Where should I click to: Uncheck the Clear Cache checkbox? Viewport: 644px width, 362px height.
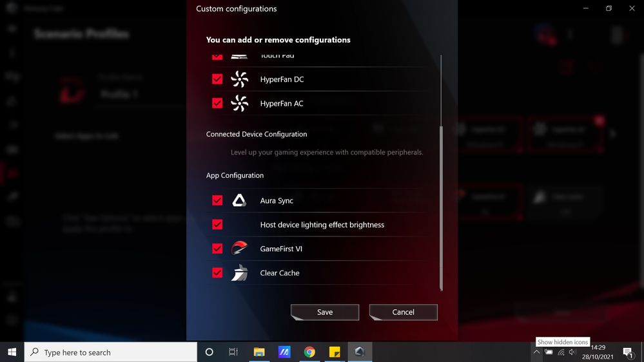point(217,272)
